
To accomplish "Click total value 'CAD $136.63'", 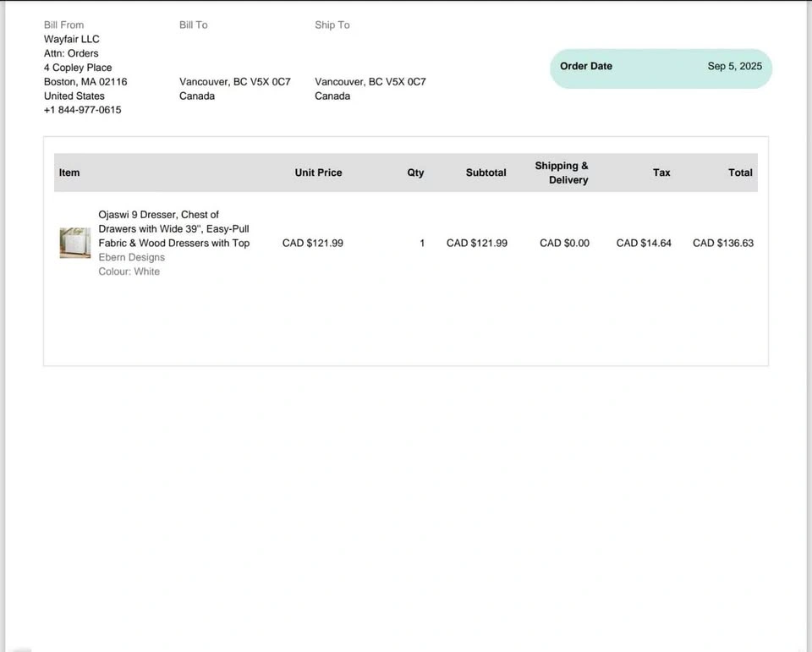I will click(x=723, y=243).
